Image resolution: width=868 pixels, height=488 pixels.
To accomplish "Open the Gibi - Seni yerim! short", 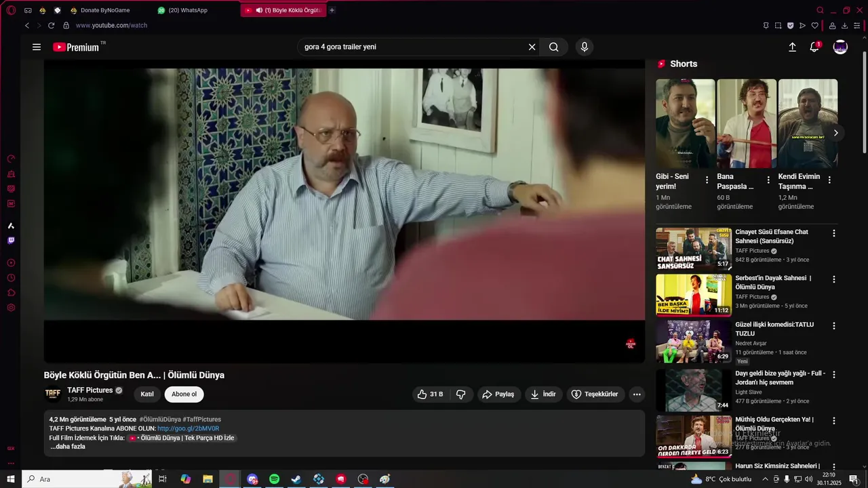I will point(685,123).
